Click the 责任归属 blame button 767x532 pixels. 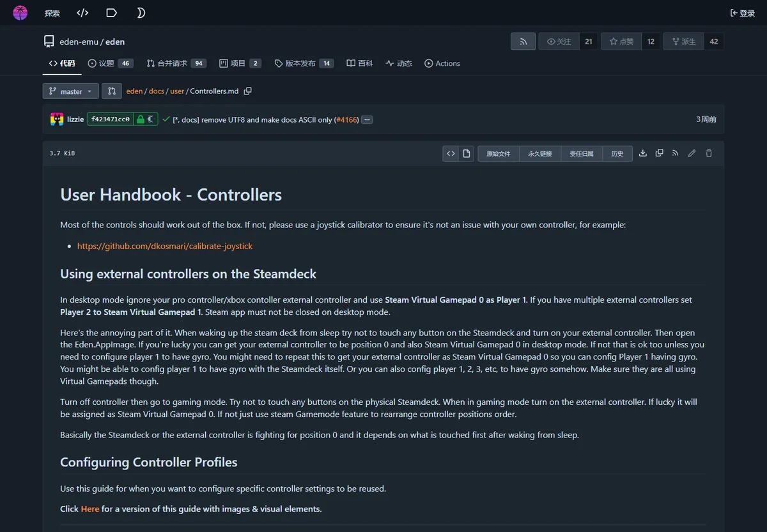(x=582, y=153)
